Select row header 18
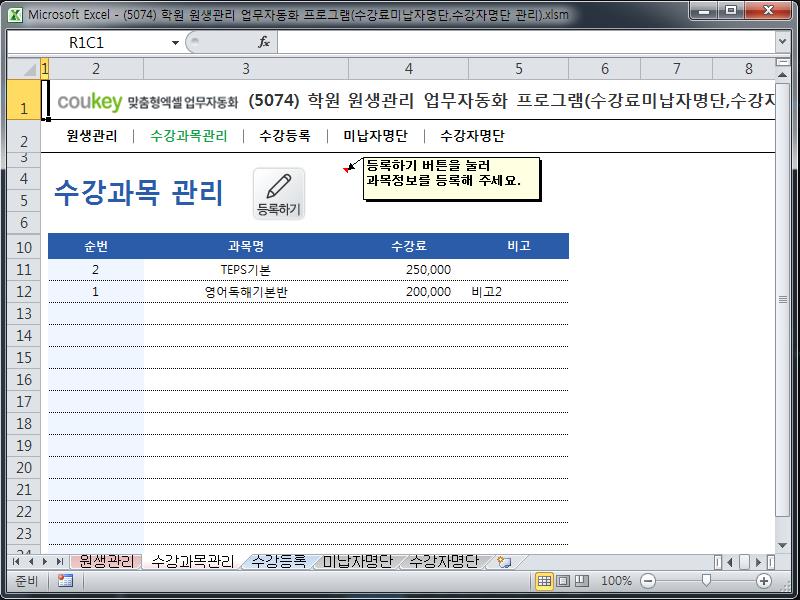800x600 pixels. 24,423
